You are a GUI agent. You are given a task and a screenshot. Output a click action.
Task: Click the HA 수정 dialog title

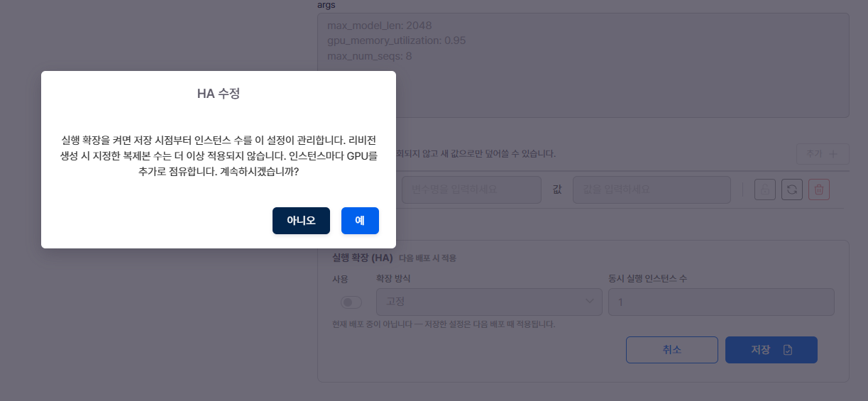tap(219, 93)
